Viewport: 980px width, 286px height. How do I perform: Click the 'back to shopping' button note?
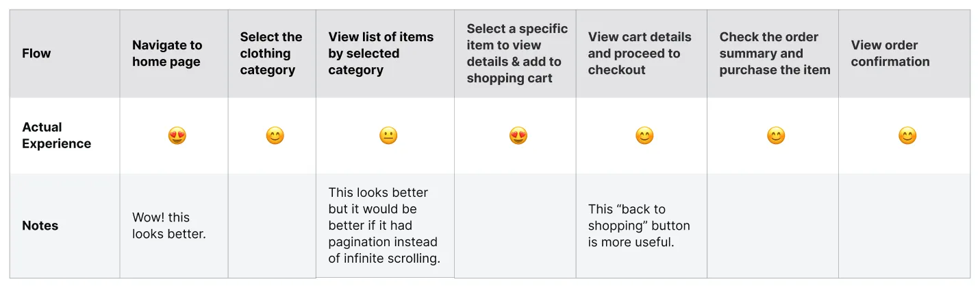(x=639, y=226)
